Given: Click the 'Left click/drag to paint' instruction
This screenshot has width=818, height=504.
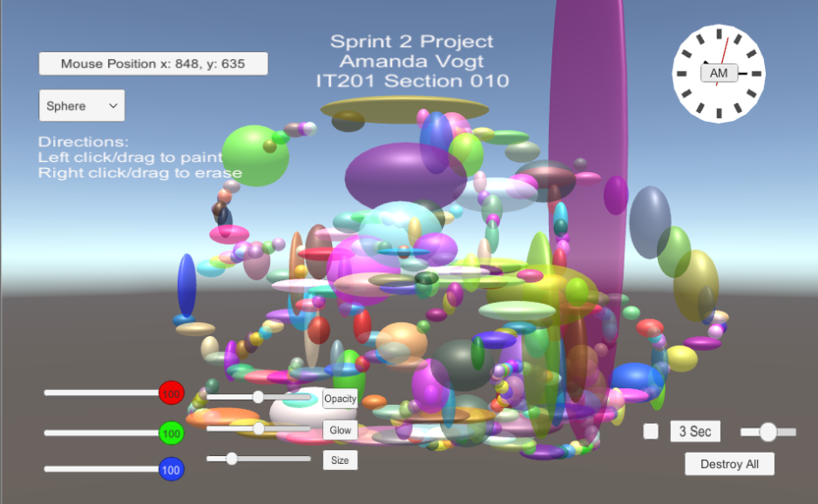Looking at the screenshot, I should tap(131, 157).
